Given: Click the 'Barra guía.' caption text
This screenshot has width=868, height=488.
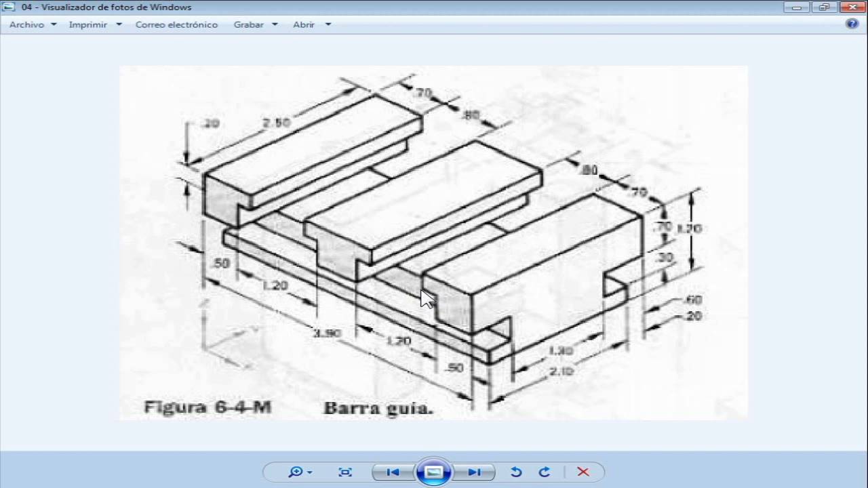Looking at the screenshot, I should [378, 409].
